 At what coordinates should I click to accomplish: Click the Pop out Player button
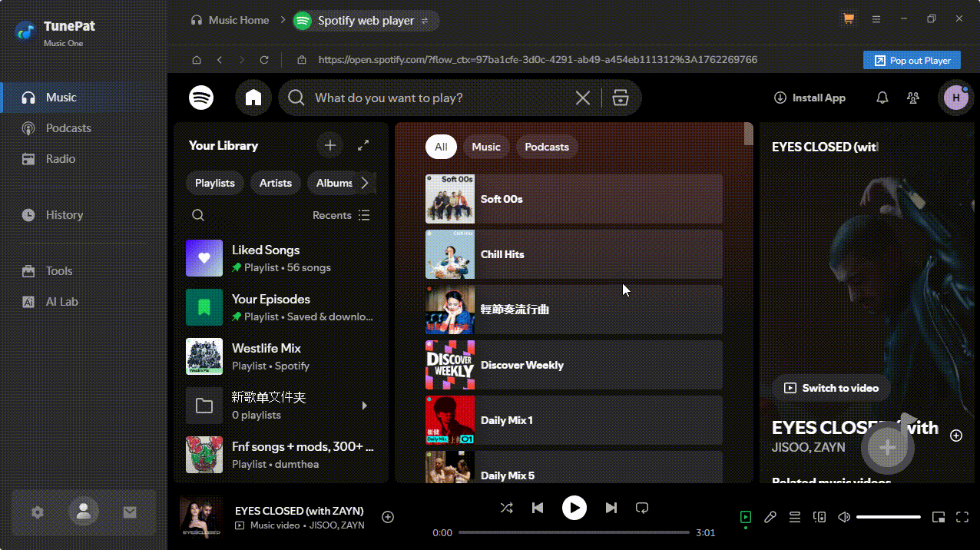912,59
